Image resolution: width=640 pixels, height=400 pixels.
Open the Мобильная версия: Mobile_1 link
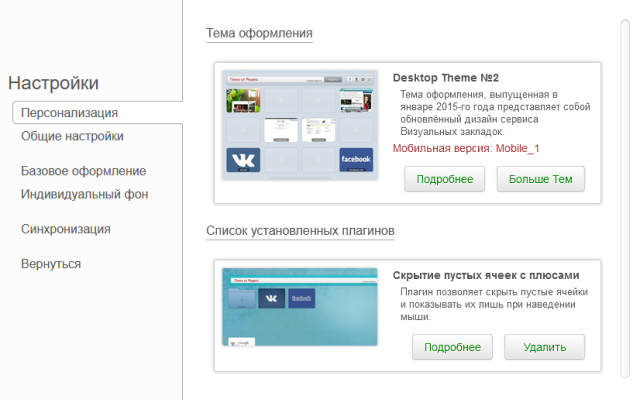coord(466,149)
